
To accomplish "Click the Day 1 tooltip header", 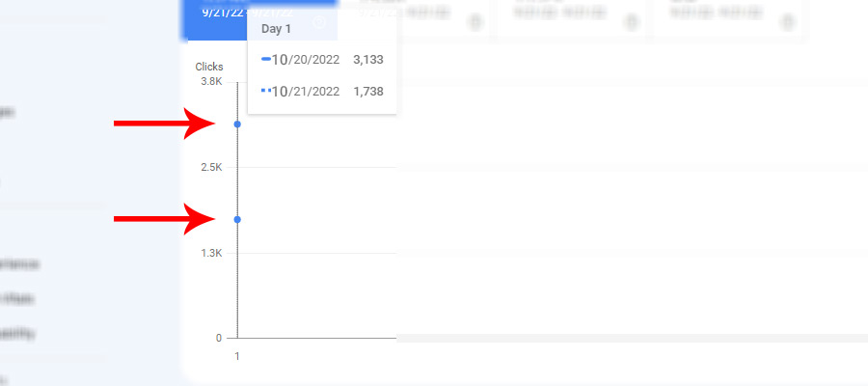I will point(276,29).
